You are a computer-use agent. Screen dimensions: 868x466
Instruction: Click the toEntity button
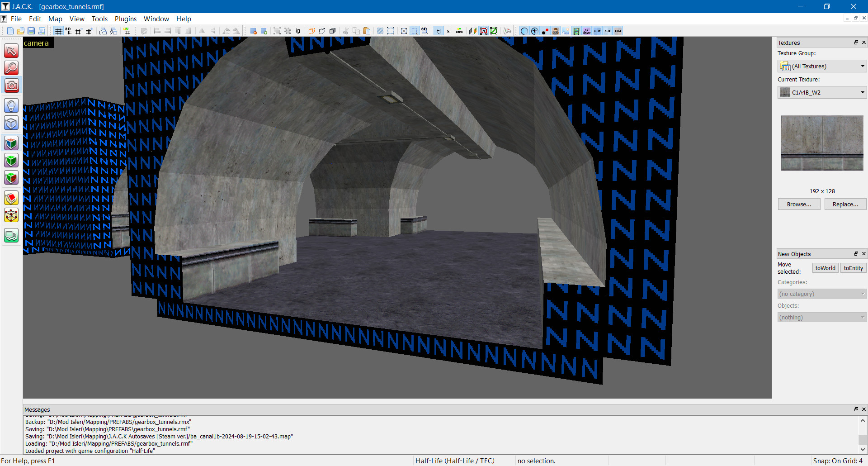tap(854, 268)
